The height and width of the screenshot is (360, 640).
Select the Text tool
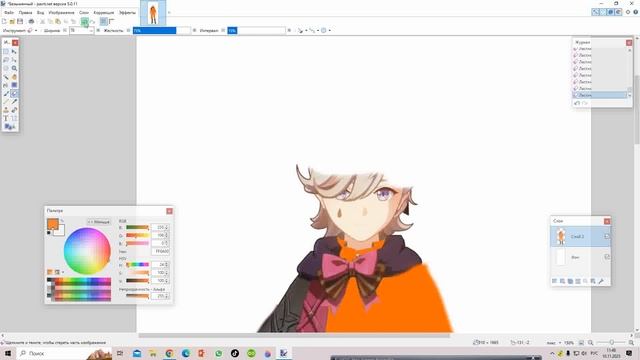(x=6, y=118)
